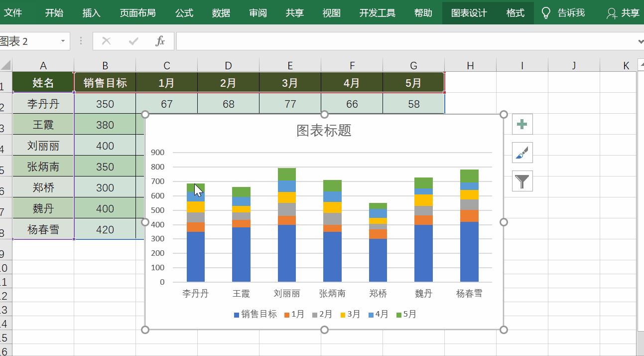Click the 图表标题 chart title
The image size is (644, 356).
(324, 131)
